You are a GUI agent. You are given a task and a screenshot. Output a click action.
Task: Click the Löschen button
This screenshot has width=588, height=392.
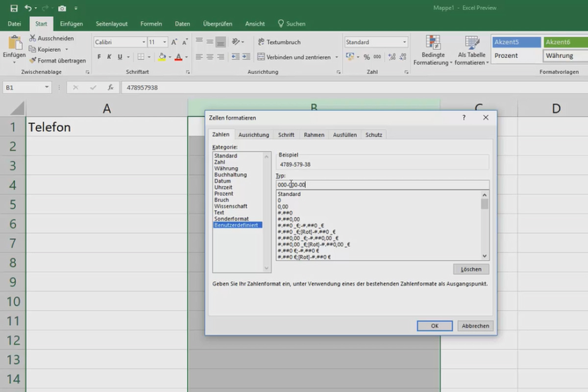[x=471, y=269]
